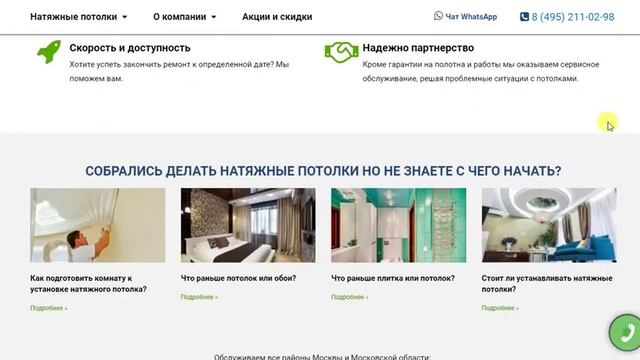Click the WhatsApp logo icon
Image resolution: width=640 pixels, height=360 pixels.
[438, 16]
